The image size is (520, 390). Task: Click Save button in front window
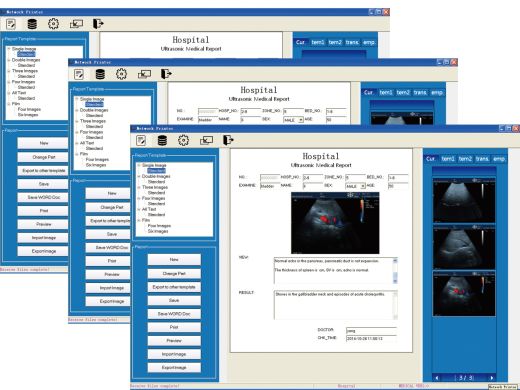174,300
